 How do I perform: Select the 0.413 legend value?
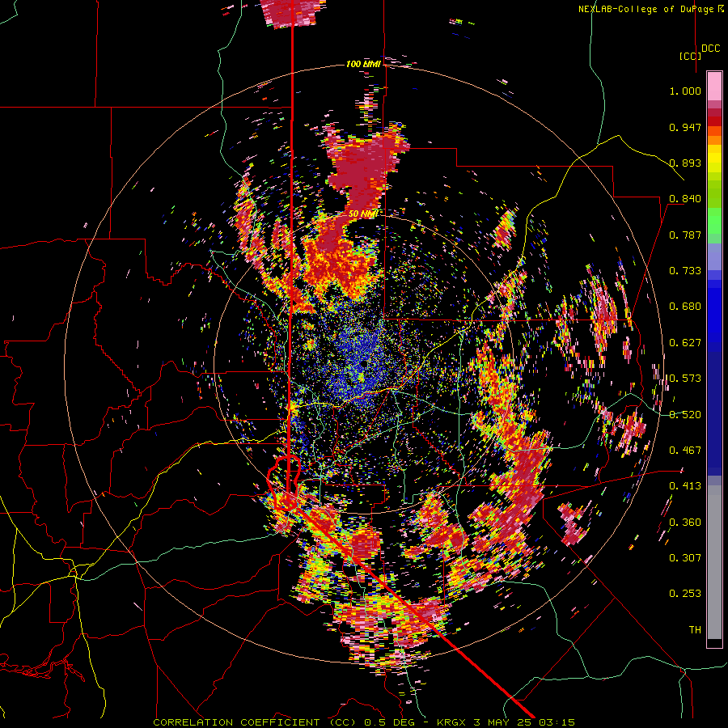[685, 486]
